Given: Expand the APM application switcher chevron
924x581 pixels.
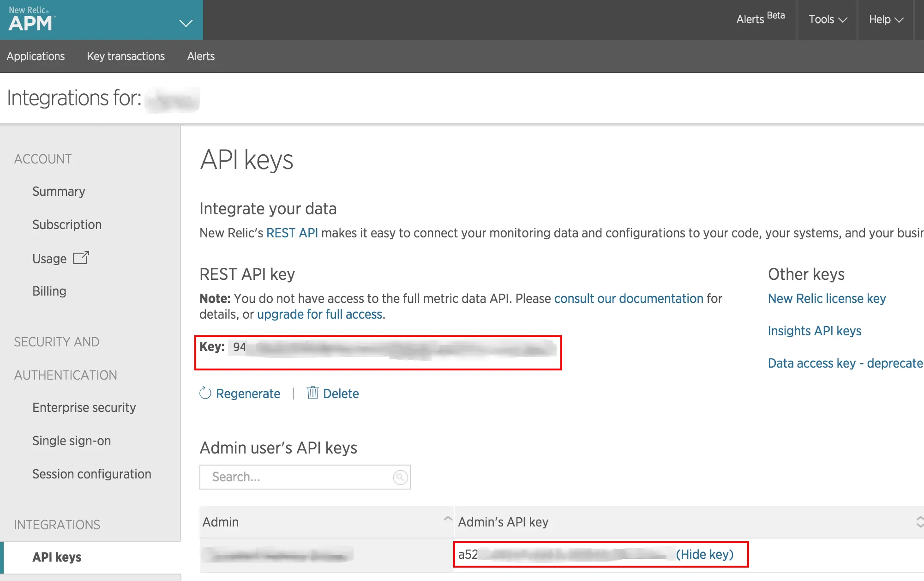Looking at the screenshot, I should (185, 22).
